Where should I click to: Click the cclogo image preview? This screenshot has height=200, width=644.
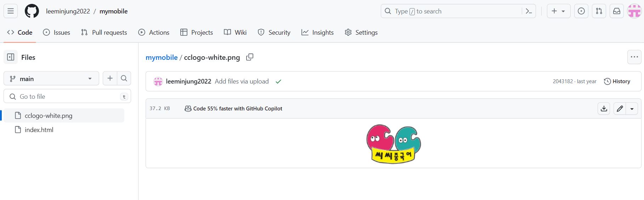(x=394, y=143)
